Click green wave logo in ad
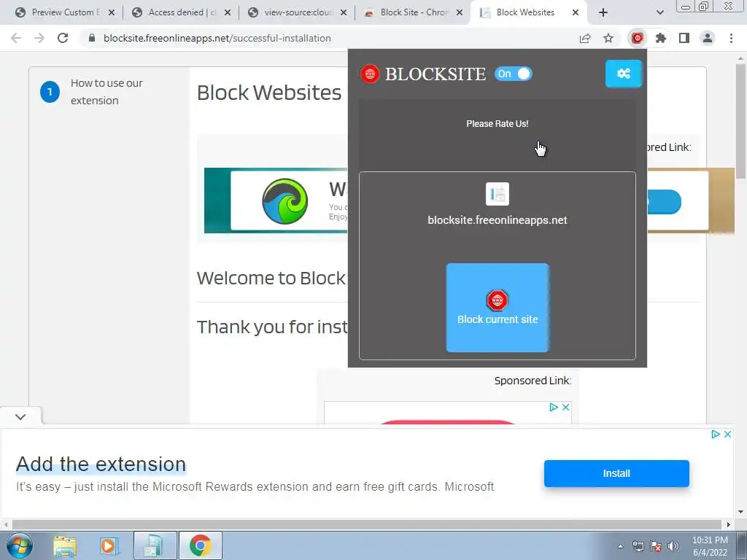 click(285, 201)
